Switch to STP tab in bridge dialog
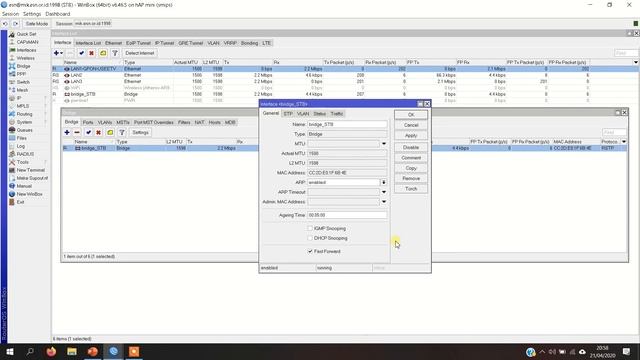 288,114
